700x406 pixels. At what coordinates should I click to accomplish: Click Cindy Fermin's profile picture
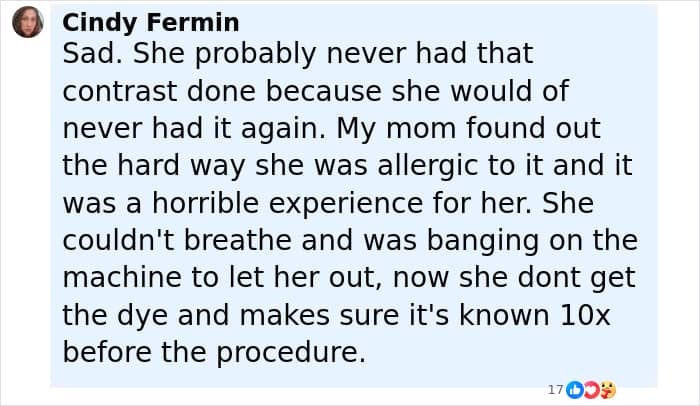pos(28,22)
